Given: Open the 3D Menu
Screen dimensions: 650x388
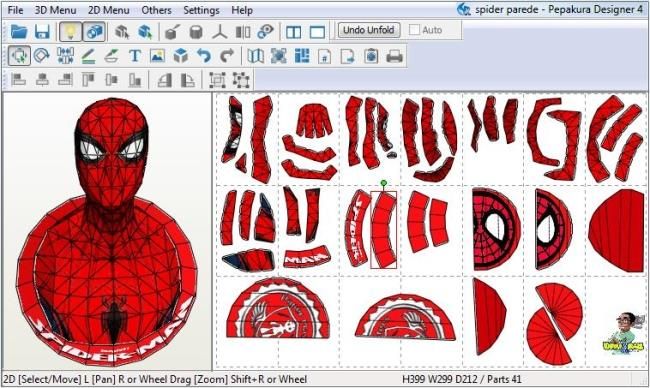Looking at the screenshot, I should pyautogui.click(x=55, y=10).
